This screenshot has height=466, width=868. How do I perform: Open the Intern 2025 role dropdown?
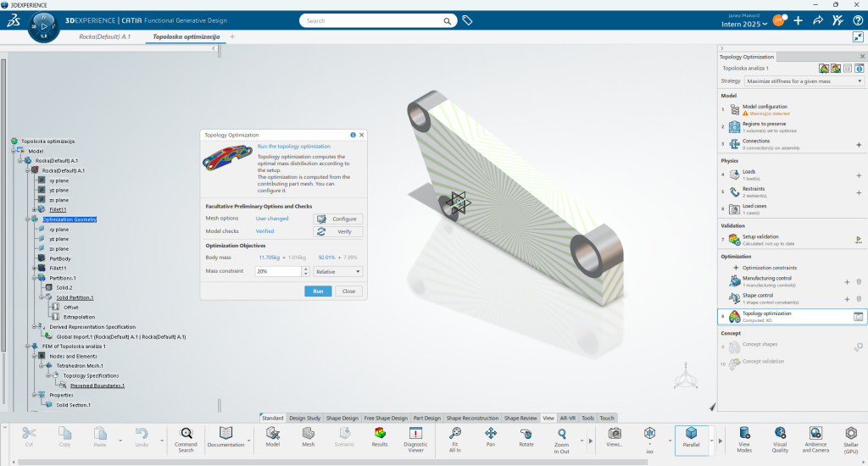[x=744, y=24]
